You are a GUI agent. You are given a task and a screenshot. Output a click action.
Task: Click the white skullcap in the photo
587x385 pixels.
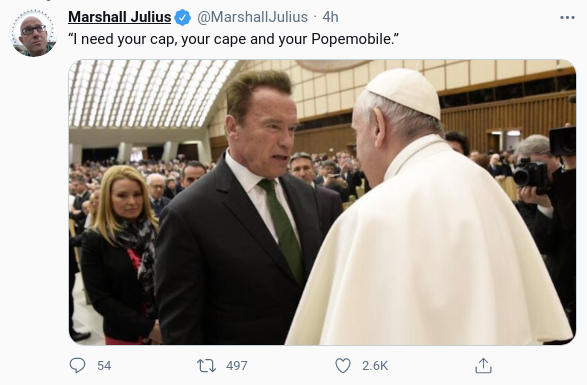[406, 92]
